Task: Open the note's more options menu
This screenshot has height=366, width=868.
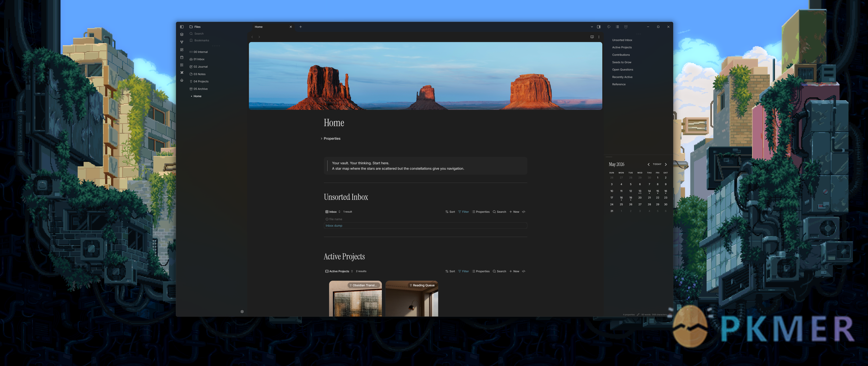Action: 599,37
